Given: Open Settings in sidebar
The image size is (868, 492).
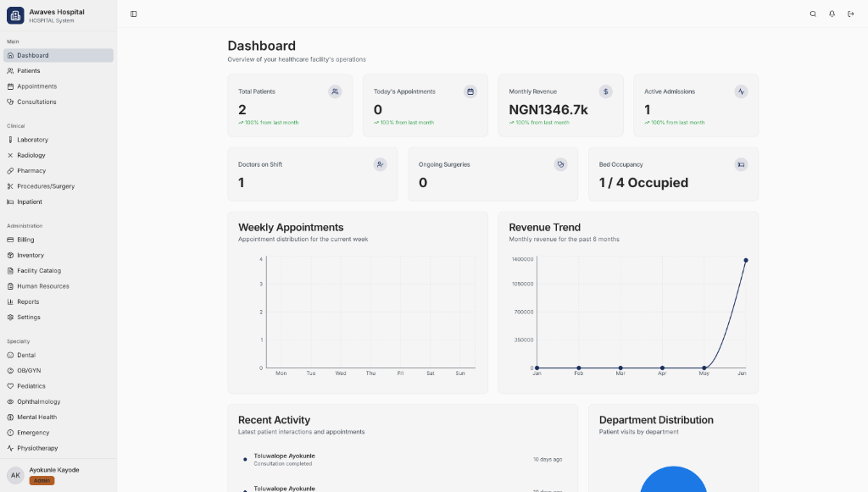Looking at the screenshot, I should click(58, 318).
